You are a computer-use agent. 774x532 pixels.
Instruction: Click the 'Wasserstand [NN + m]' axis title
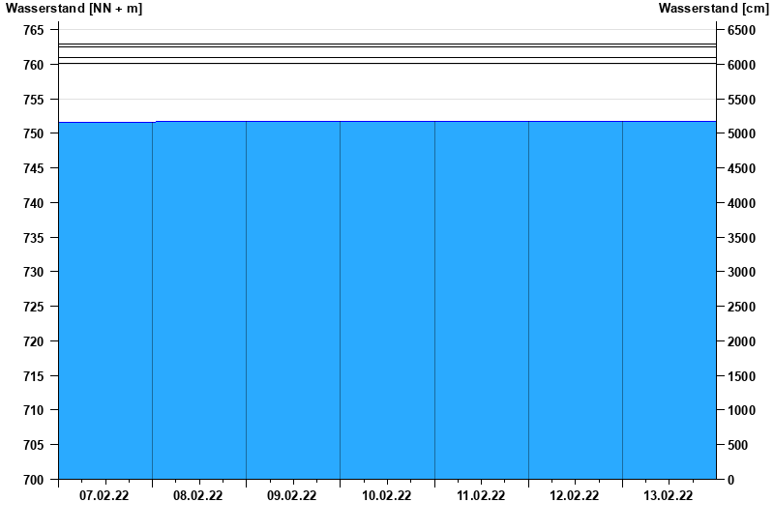74,9
